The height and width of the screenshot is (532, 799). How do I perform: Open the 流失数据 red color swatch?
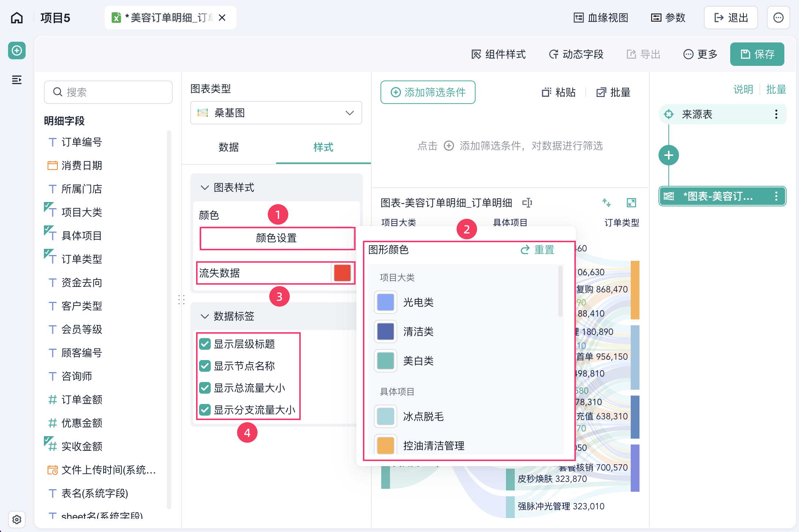click(342, 273)
